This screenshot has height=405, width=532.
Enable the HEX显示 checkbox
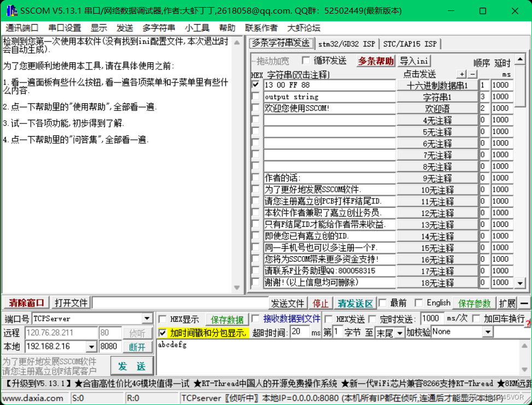tap(162, 319)
